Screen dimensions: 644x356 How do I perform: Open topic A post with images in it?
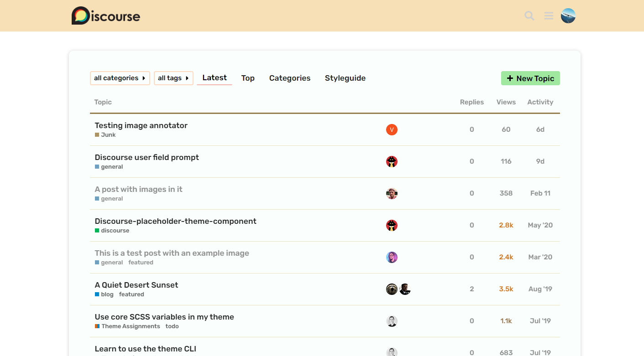coord(138,189)
